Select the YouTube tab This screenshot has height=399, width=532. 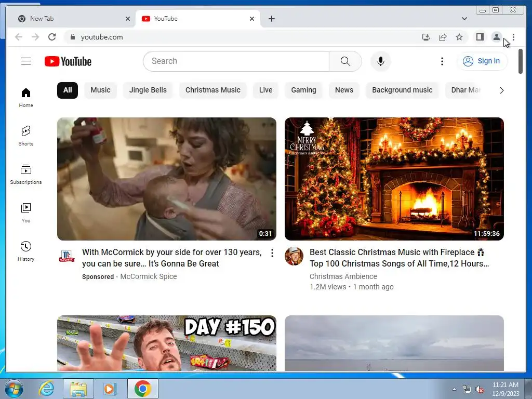coord(198,19)
